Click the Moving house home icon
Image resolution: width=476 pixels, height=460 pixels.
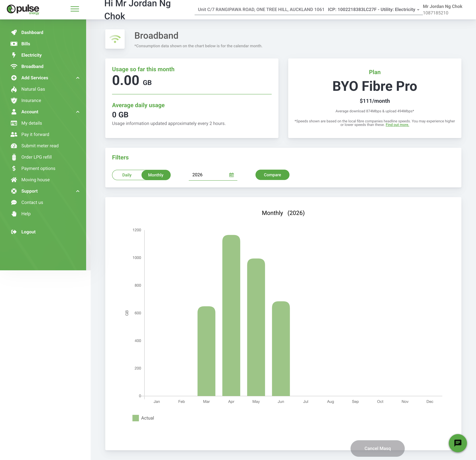pyautogui.click(x=14, y=180)
